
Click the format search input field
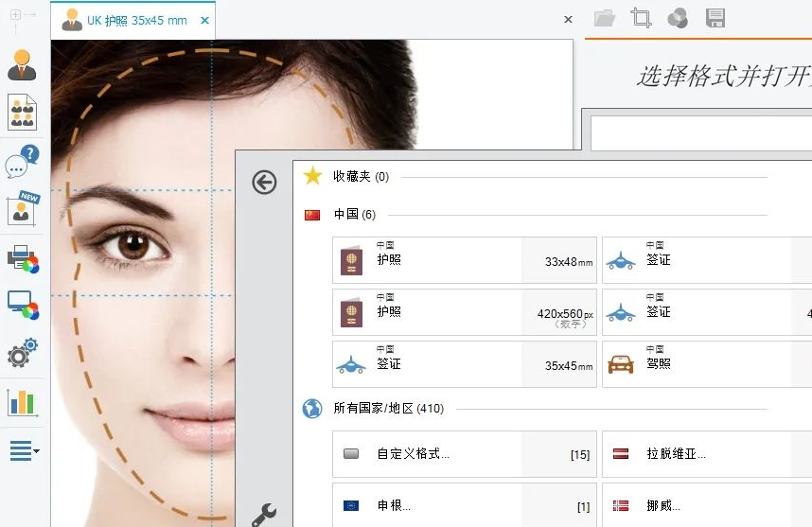tap(701, 133)
